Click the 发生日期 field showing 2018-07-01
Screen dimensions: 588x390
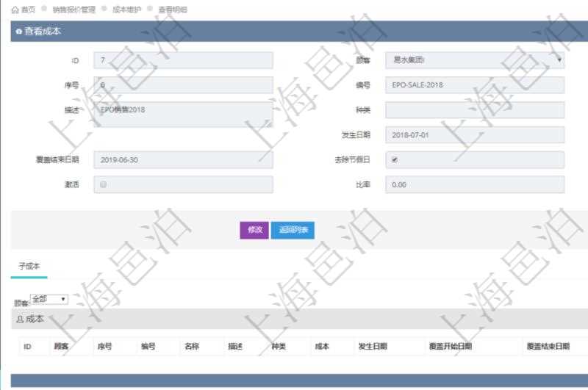tap(475, 135)
